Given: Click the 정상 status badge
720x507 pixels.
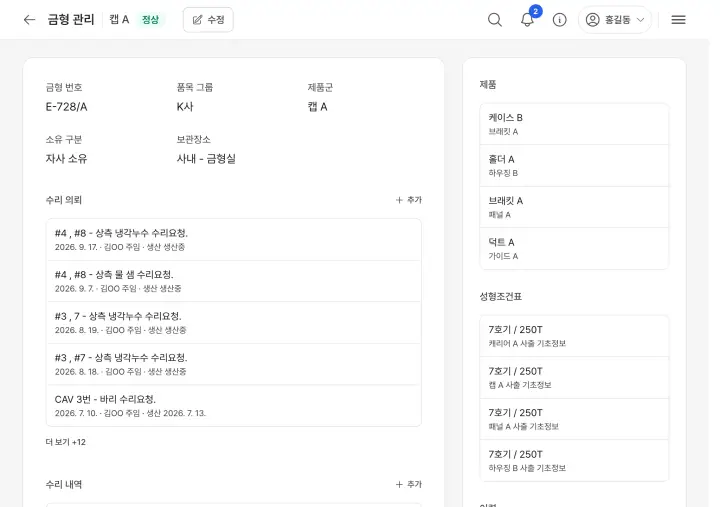Looking at the screenshot, I should 150,20.
